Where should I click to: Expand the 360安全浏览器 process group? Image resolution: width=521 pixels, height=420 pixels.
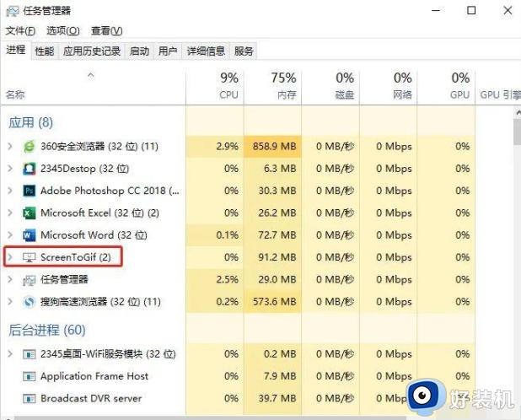click(x=10, y=146)
